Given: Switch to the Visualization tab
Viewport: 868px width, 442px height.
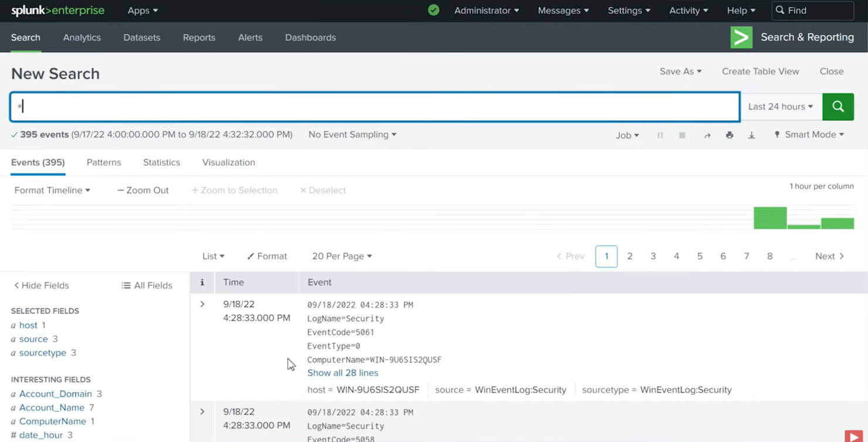Looking at the screenshot, I should (229, 162).
